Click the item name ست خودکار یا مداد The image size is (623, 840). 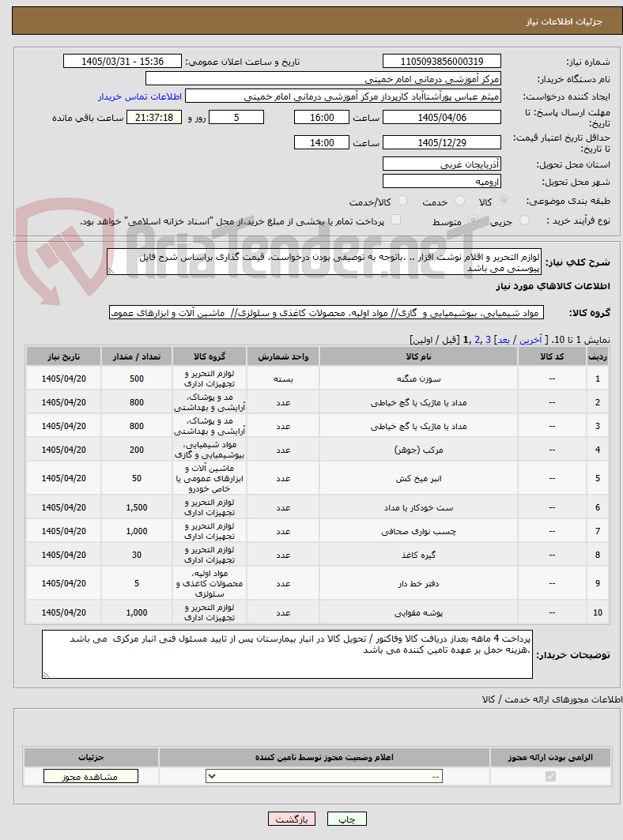pos(419,507)
